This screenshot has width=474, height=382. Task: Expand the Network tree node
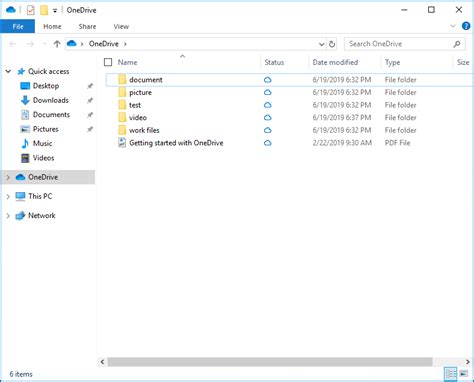click(x=8, y=216)
